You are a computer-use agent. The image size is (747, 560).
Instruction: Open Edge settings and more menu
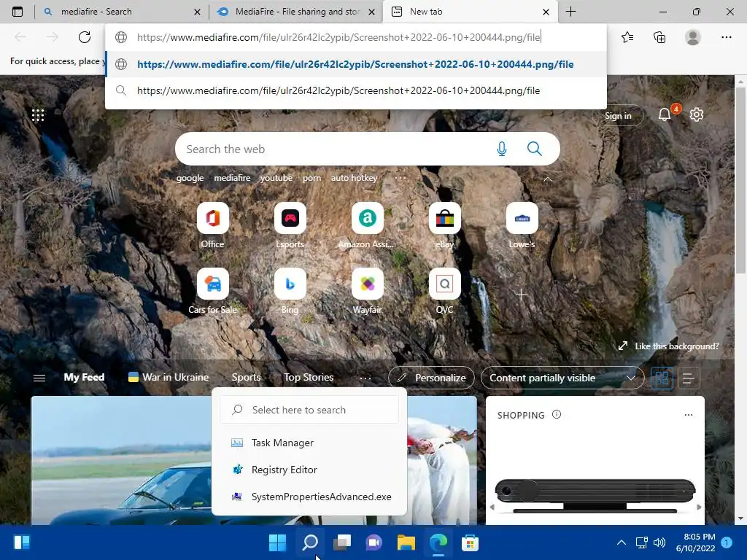coord(726,37)
